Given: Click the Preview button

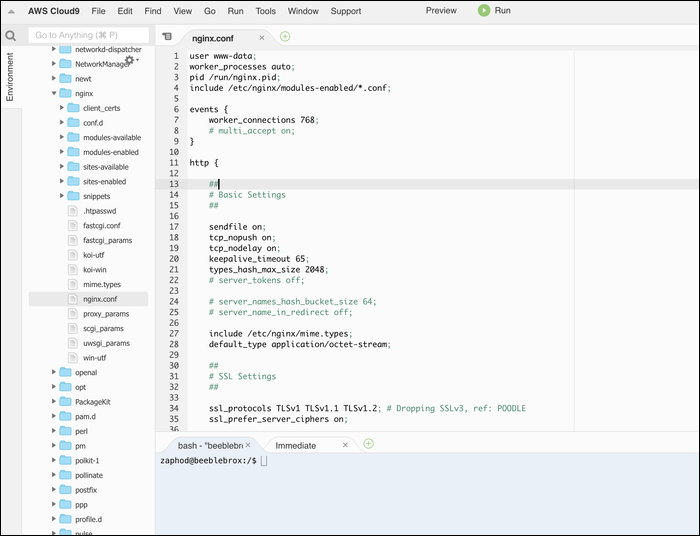Looking at the screenshot, I should pyautogui.click(x=441, y=11).
